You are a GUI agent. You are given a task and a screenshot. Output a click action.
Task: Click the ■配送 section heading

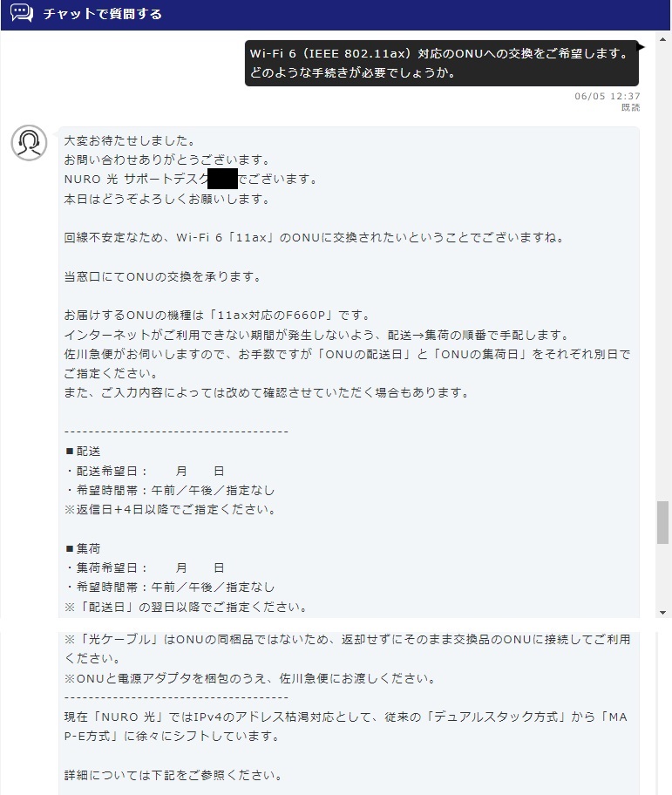point(83,451)
